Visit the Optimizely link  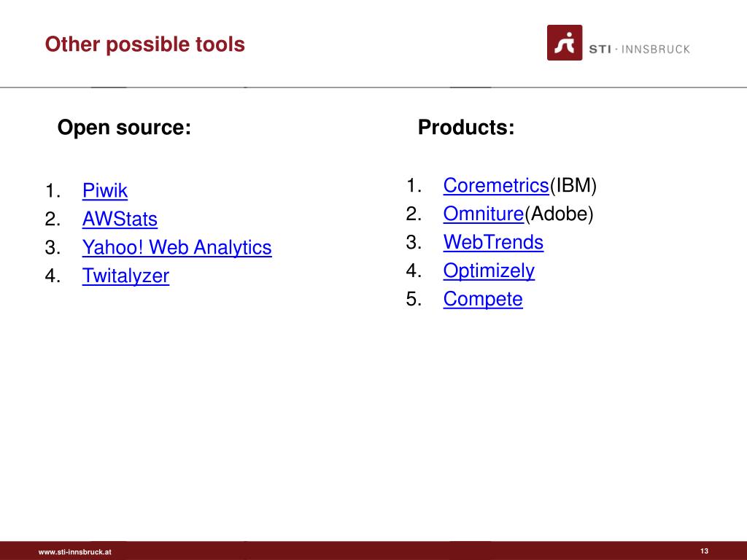[489, 271]
